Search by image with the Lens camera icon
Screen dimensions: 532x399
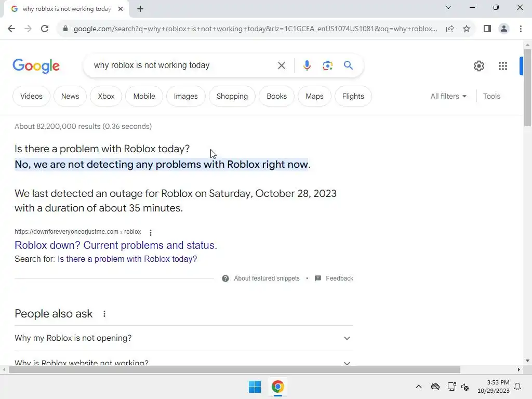pyautogui.click(x=327, y=65)
